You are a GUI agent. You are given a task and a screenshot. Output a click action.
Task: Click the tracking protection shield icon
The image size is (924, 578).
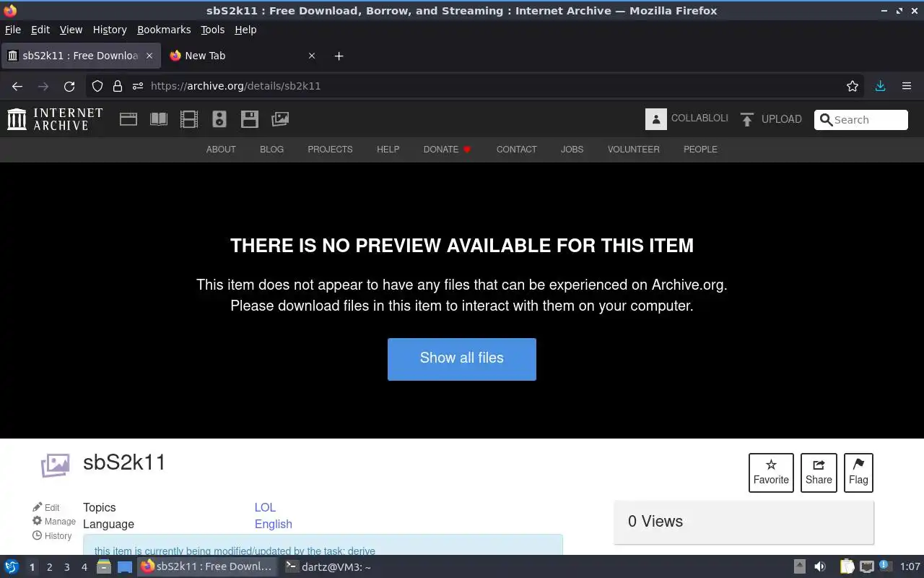point(97,86)
